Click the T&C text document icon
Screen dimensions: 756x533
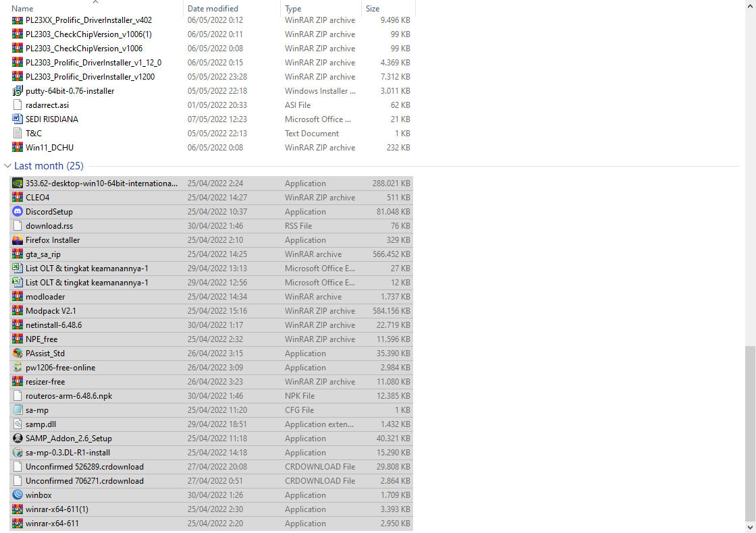click(18, 134)
